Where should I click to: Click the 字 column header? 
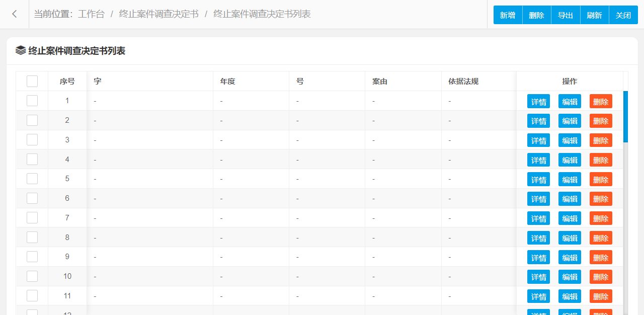pos(150,82)
